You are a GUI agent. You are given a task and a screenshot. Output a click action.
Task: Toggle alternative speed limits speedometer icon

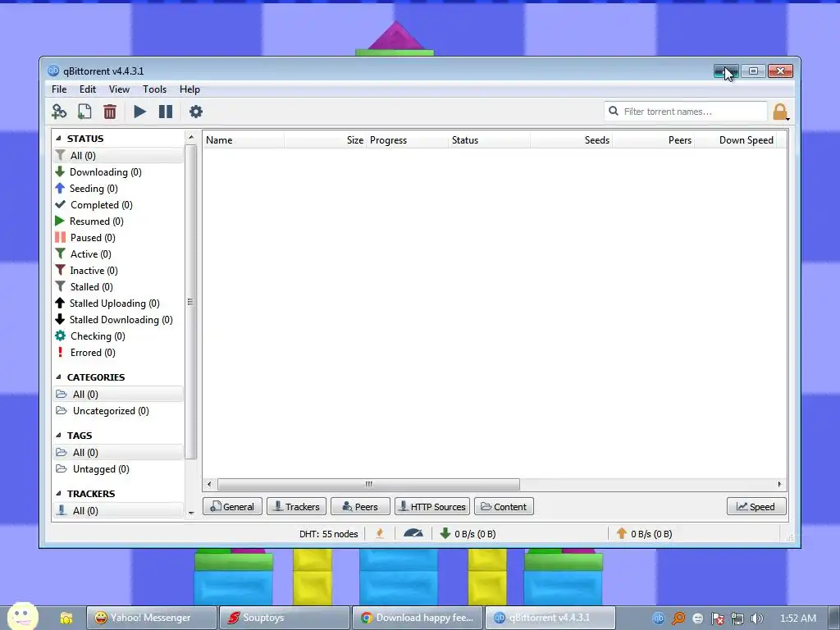point(413,533)
